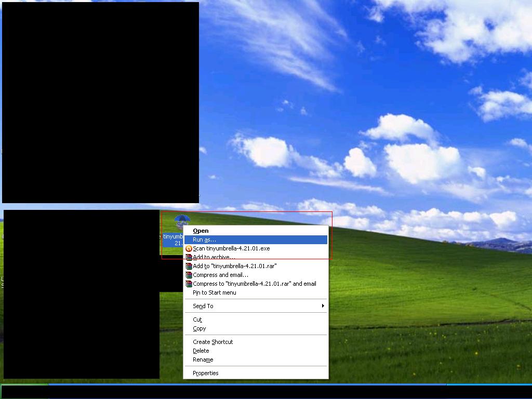
Task: Click WinRAR icon beside Compress and email...
Action: [189, 275]
